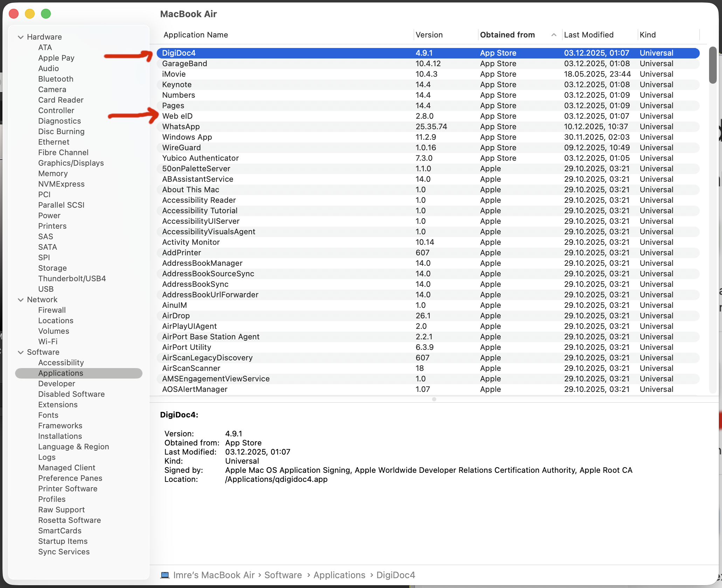Click the split pane divider handle
The width and height of the screenshot is (722, 588).
[x=434, y=399]
